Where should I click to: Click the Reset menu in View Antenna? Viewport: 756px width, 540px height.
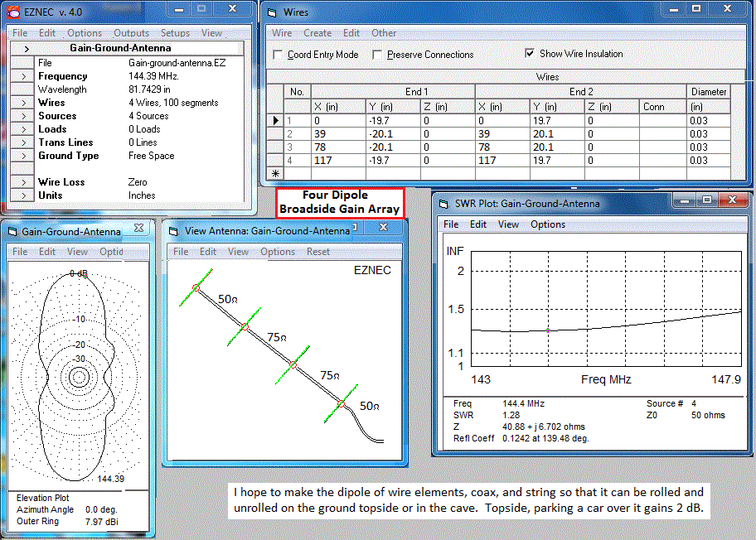[318, 252]
